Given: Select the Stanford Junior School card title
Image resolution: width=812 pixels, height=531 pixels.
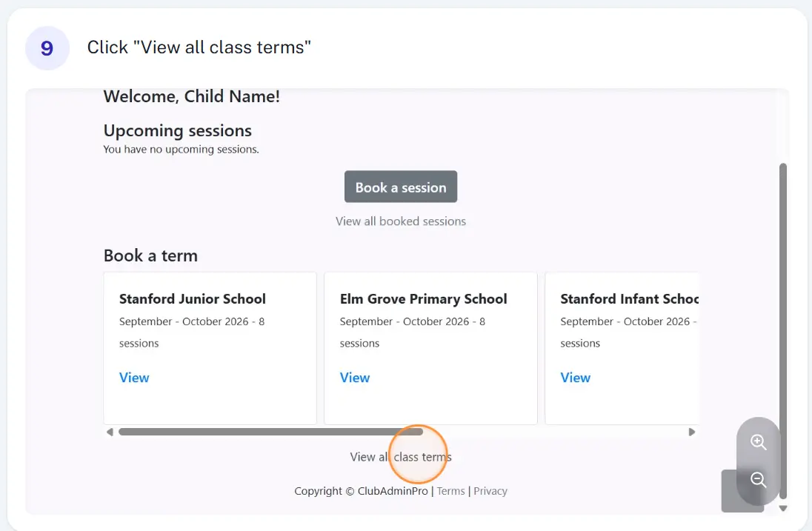Looking at the screenshot, I should [193, 299].
